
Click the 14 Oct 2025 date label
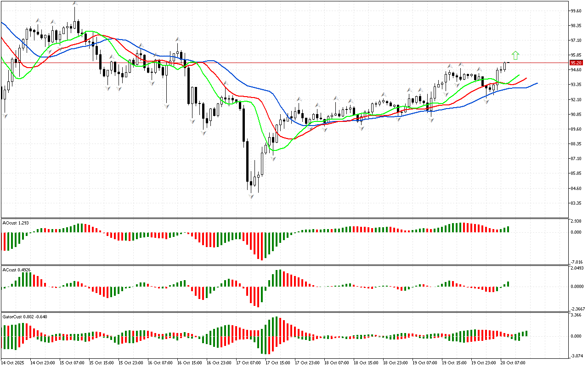coord(14,363)
